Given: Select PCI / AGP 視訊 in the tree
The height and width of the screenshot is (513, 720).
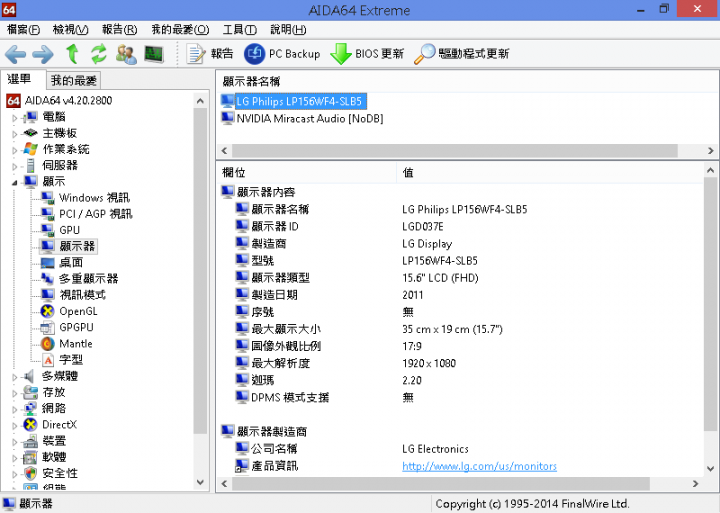Looking at the screenshot, I should pyautogui.click(x=95, y=214).
